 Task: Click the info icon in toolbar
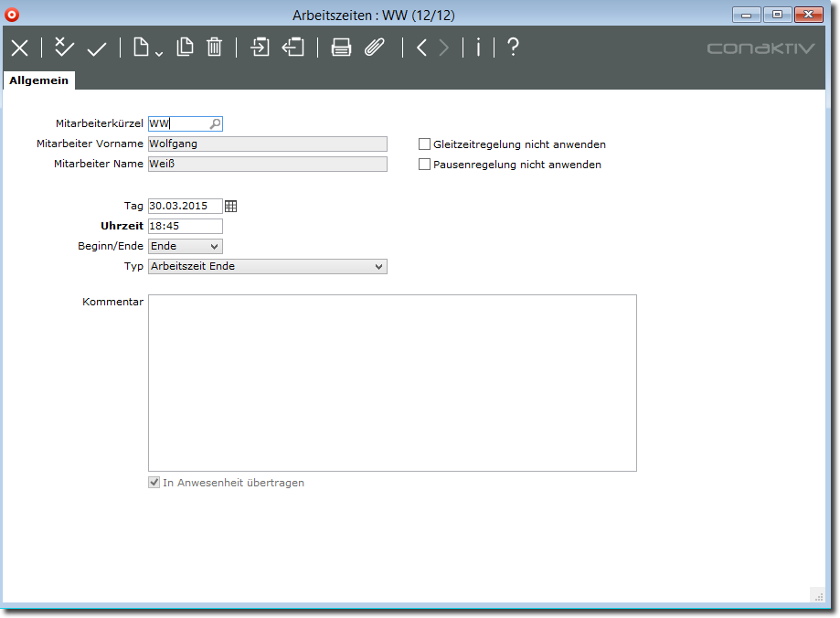point(478,48)
